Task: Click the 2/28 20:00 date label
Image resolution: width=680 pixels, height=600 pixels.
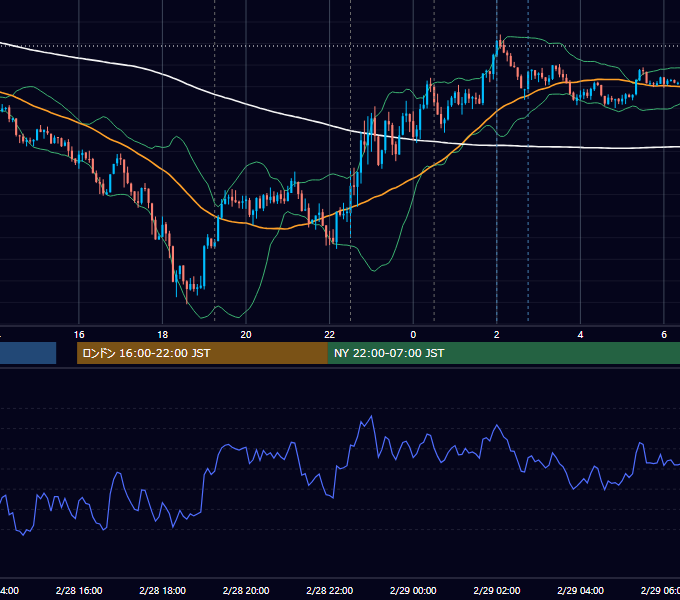Action: pos(246,590)
